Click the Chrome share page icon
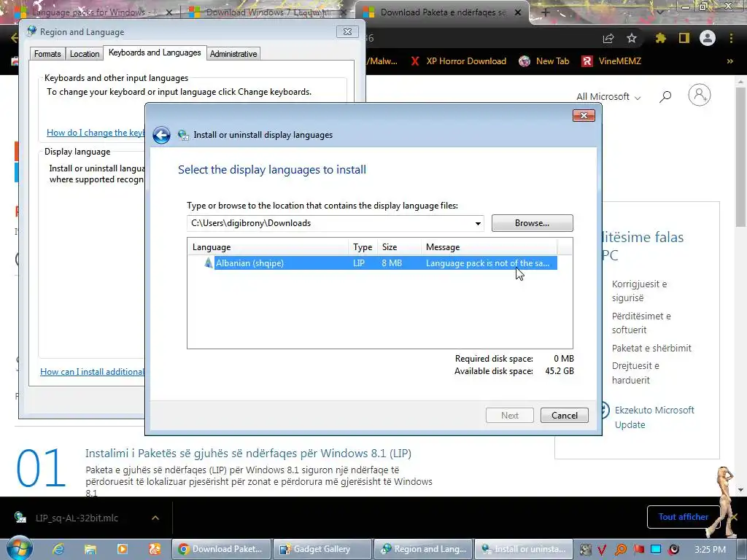747x560 pixels. (x=608, y=39)
